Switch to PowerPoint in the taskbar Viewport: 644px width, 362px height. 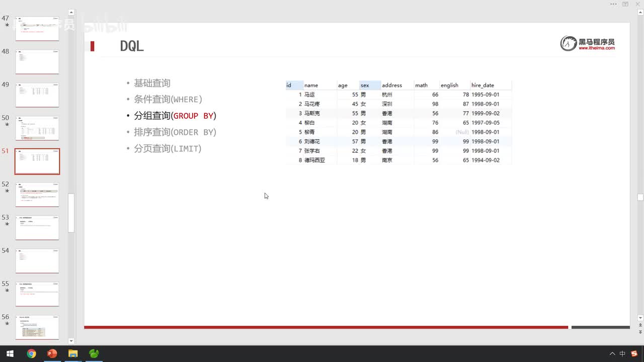tap(52, 353)
